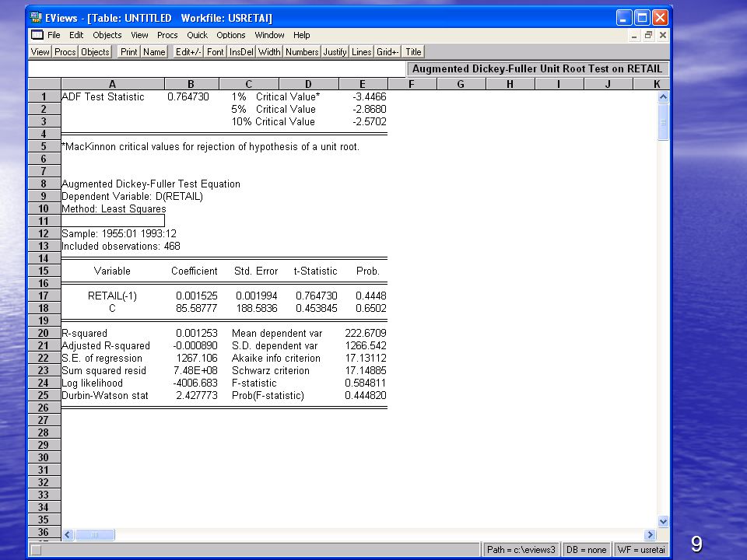Click the scroll down arrow of vertical scrollbar
Screen dimensions: 747x560
pos(663,521)
